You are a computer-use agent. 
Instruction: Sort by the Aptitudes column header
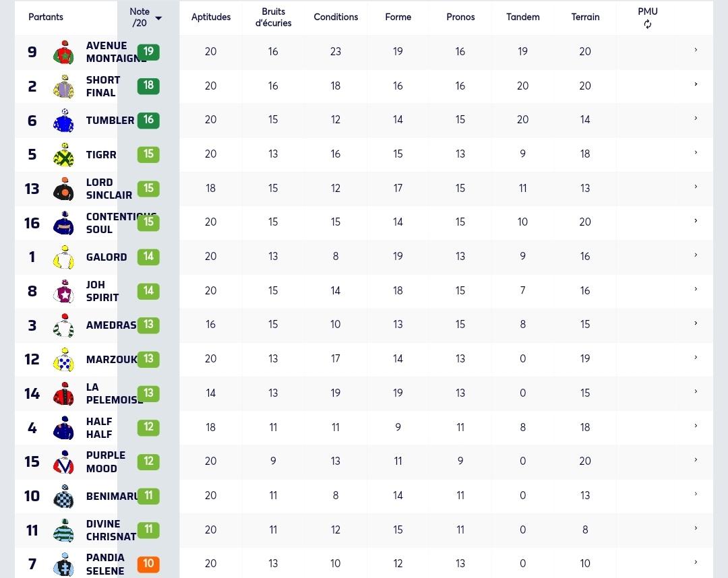[x=211, y=17]
